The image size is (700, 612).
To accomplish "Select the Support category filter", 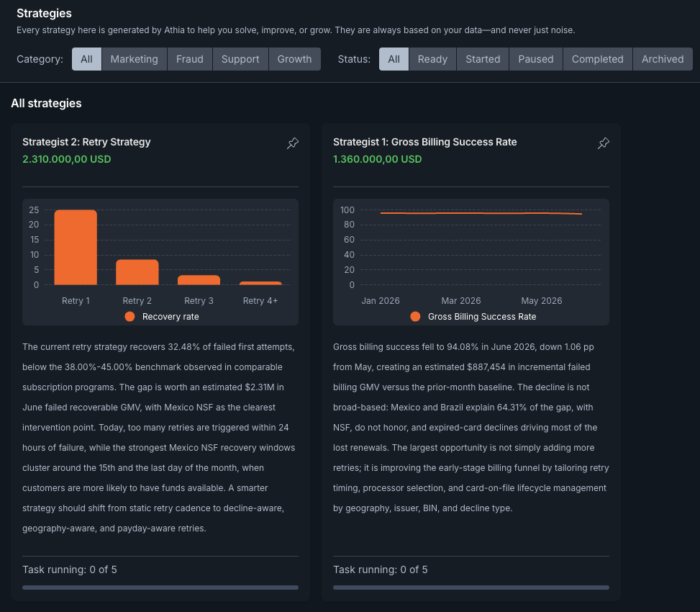I will point(240,59).
